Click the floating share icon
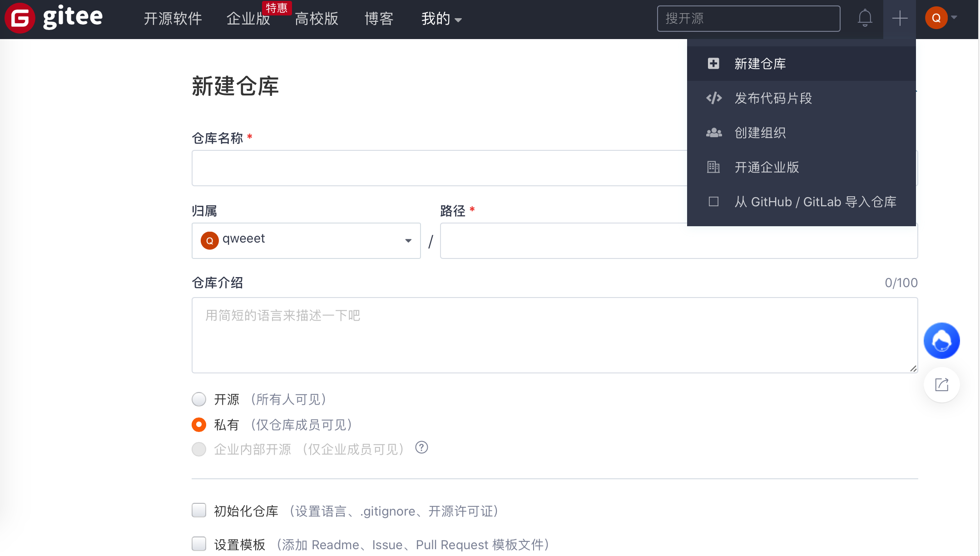Viewport: 980px width, 556px height. pos(941,384)
